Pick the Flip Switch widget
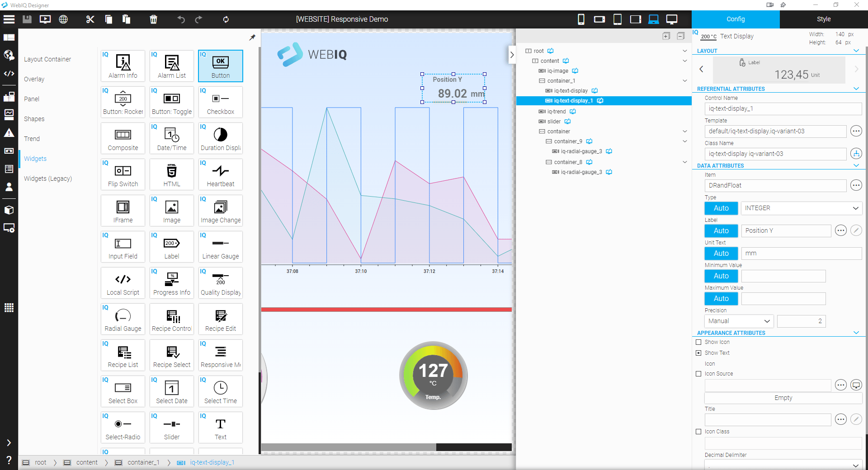 pyautogui.click(x=123, y=174)
